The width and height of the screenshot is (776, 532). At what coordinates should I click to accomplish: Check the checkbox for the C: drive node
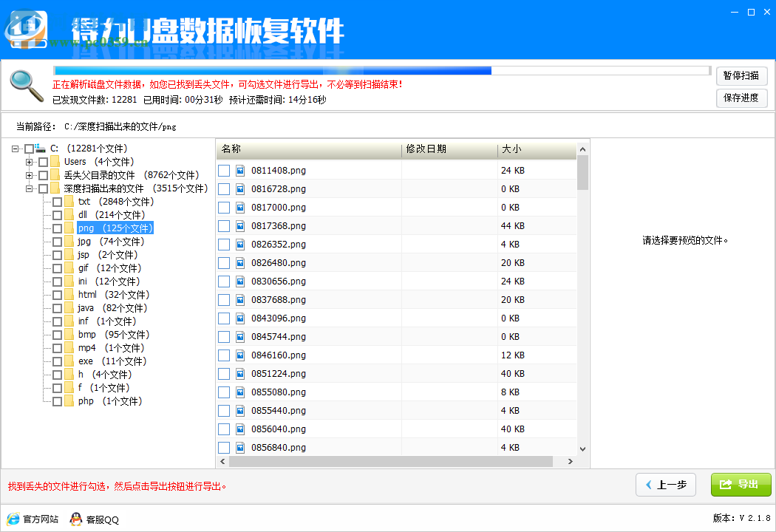pos(30,148)
